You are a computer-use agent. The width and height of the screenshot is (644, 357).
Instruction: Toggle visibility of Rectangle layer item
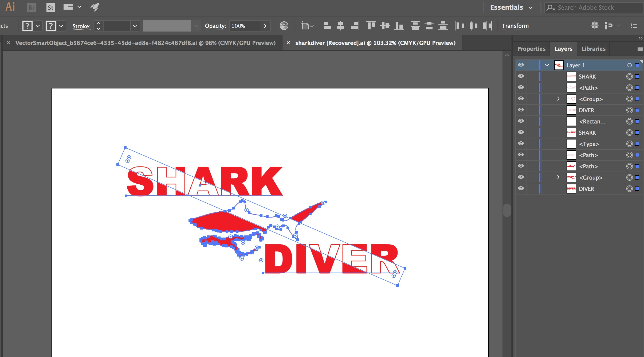point(521,121)
